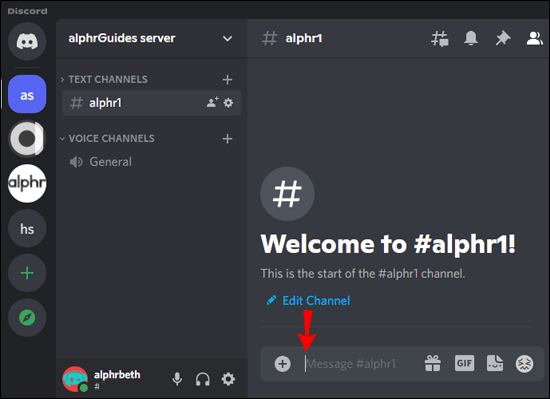Open the Threads icon in header
This screenshot has height=399, width=550.
[x=440, y=38]
